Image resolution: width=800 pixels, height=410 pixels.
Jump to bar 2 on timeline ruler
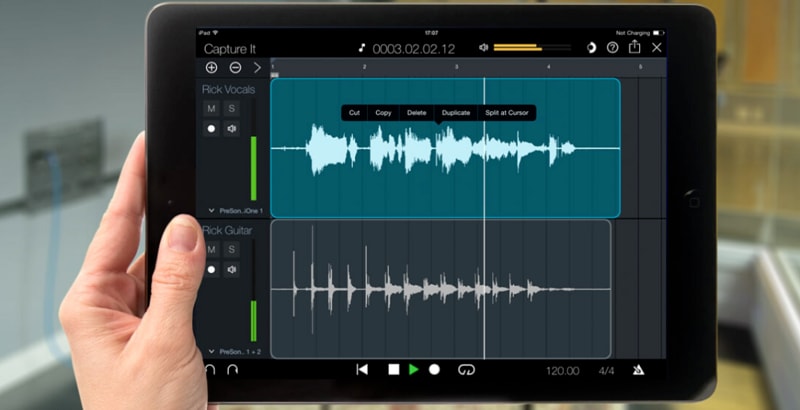pos(364,67)
